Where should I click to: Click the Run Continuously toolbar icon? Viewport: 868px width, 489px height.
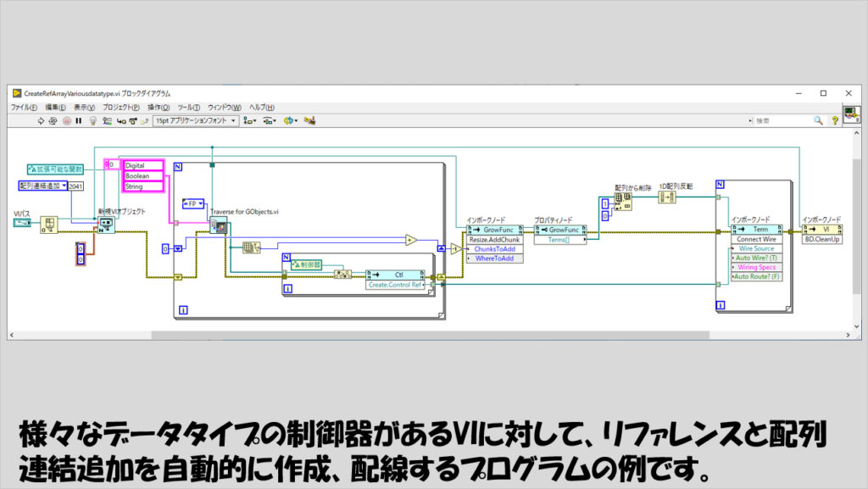pos(53,121)
